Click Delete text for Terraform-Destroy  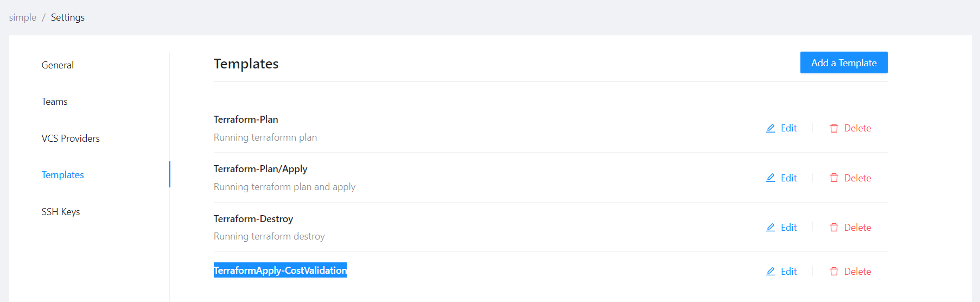[857, 228]
